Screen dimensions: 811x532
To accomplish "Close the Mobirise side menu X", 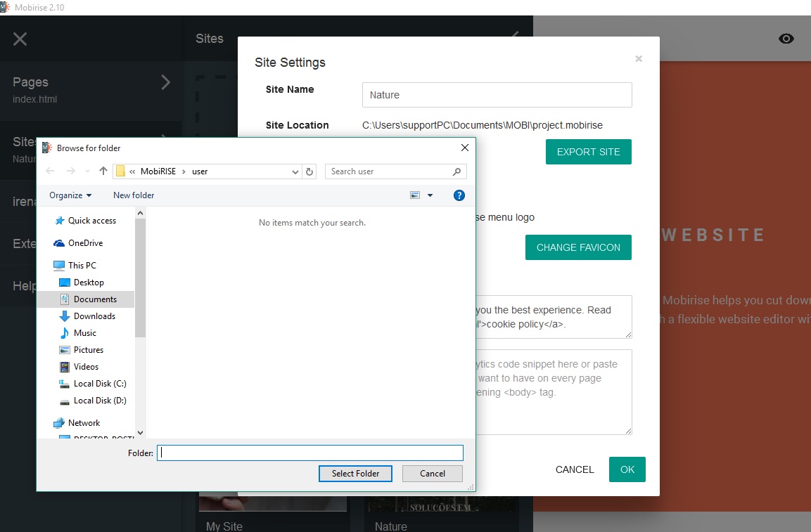I will [20, 39].
